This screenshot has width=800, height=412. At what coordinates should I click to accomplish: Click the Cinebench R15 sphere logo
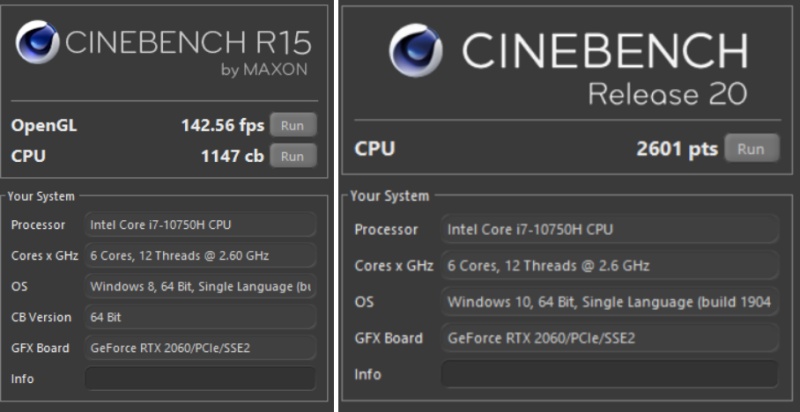pos(37,42)
